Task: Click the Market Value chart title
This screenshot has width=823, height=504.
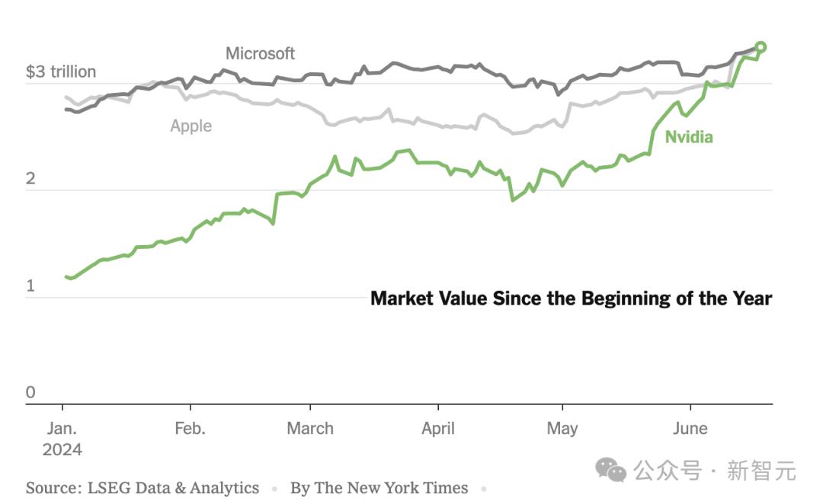Action: tap(571, 298)
